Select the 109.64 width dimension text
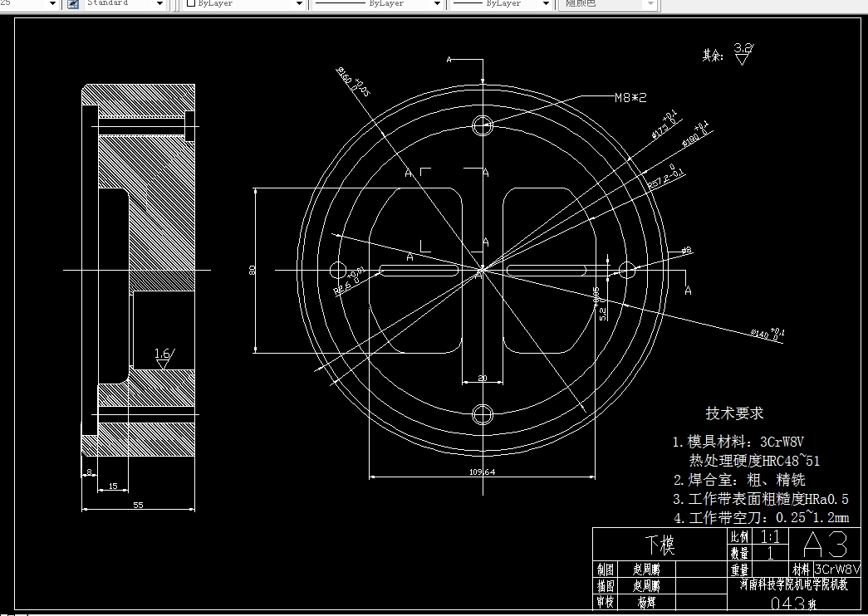 coord(482,472)
